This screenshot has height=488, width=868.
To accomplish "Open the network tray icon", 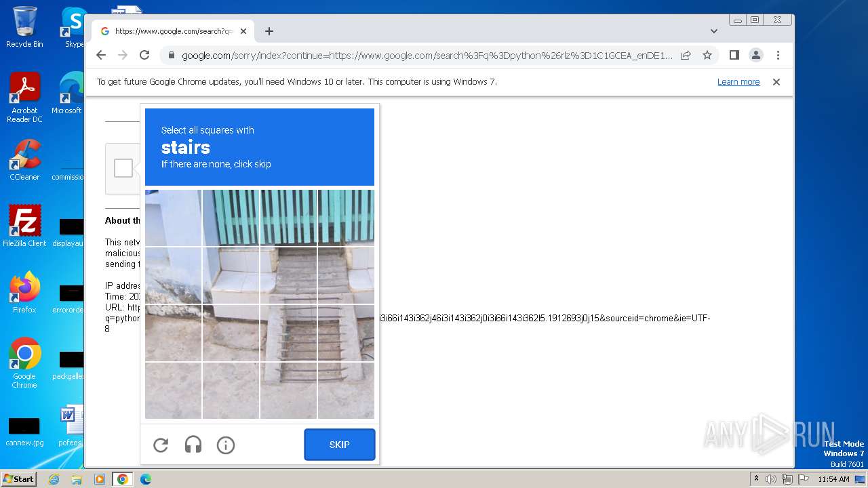I will (787, 479).
